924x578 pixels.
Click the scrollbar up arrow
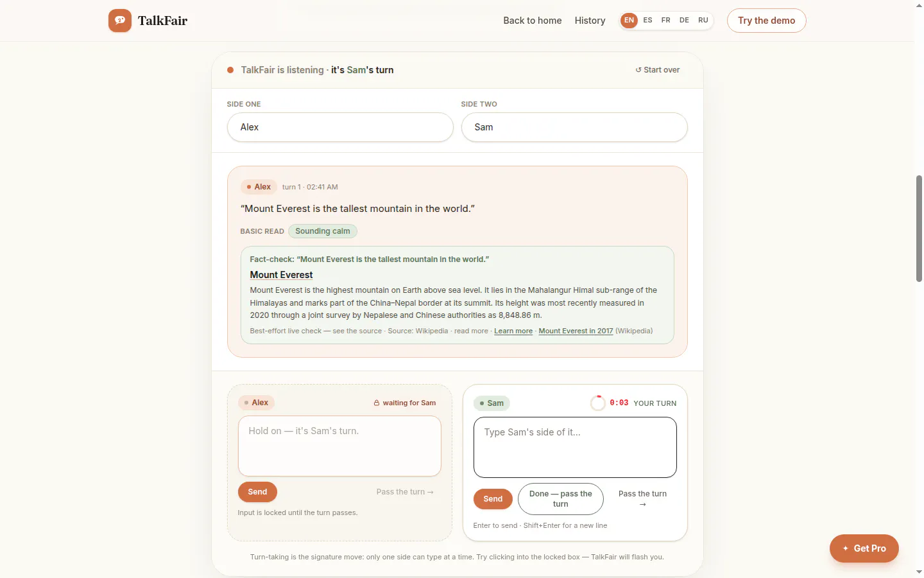(919, 5)
